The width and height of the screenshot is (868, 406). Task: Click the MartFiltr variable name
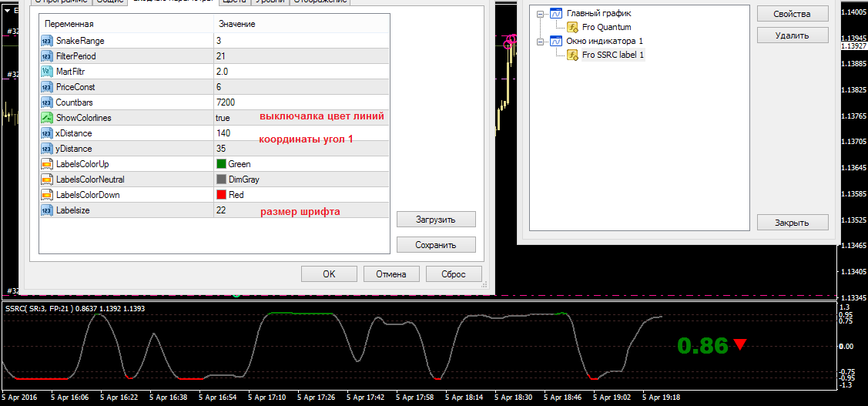coord(71,72)
